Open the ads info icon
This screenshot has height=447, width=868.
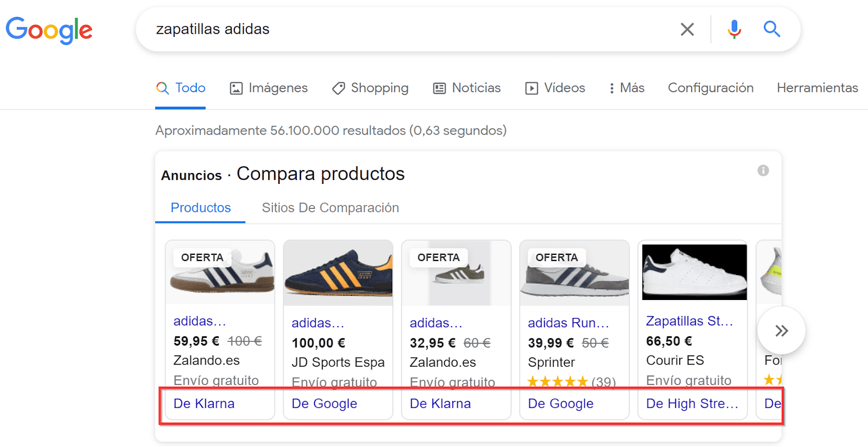coord(763,171)
